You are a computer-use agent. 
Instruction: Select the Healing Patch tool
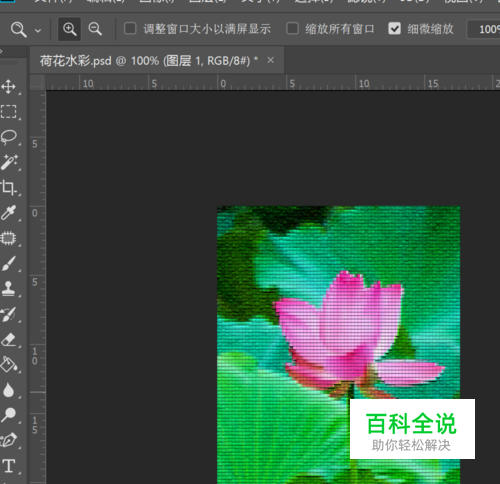(9, 238)
